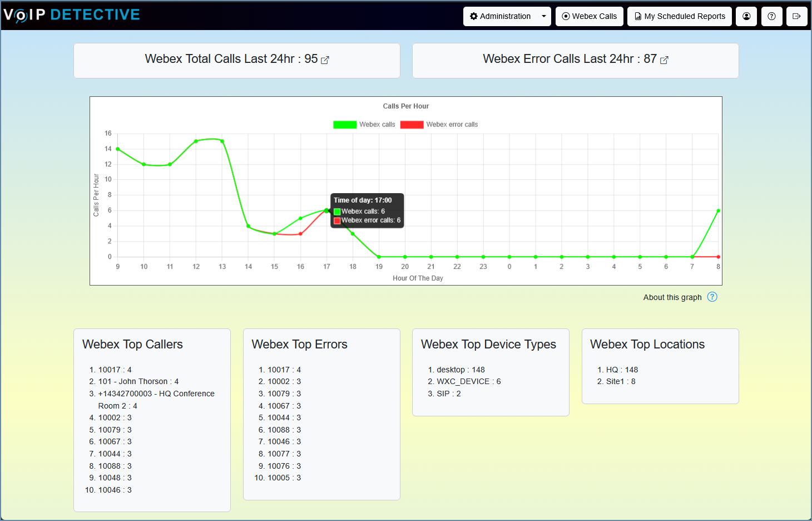Click the red error data point at hour 8

click(x=718, y=257)
